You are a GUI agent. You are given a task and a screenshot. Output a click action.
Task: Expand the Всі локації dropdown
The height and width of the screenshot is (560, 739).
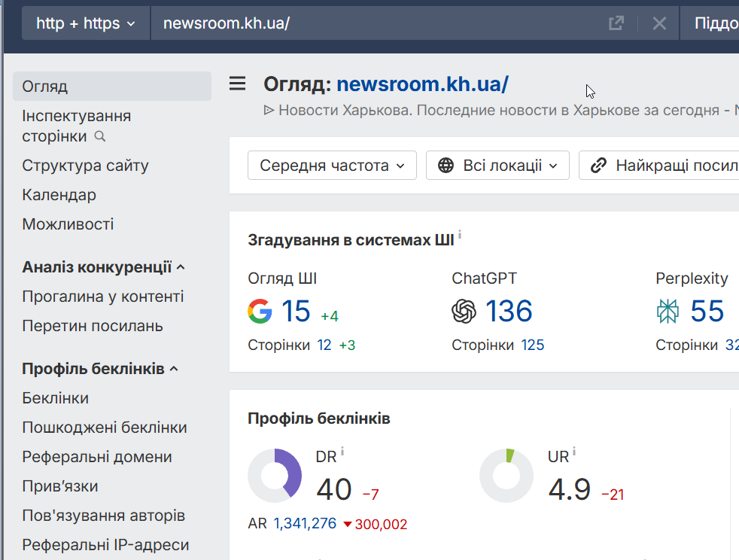tap(497, 166)
